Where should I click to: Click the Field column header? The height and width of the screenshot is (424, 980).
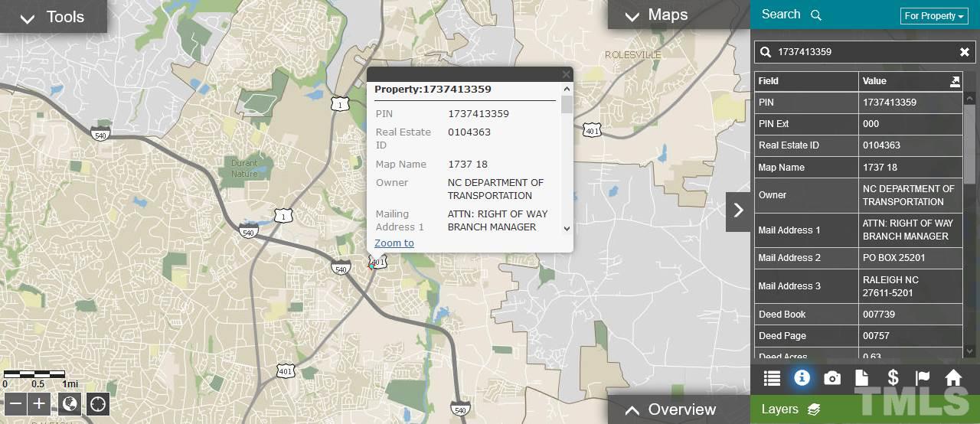pyautogui.click(x=806, y=81)
